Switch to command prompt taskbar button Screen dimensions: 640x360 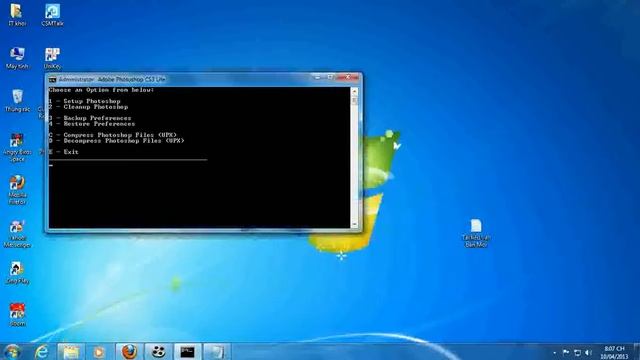(187, 352)
